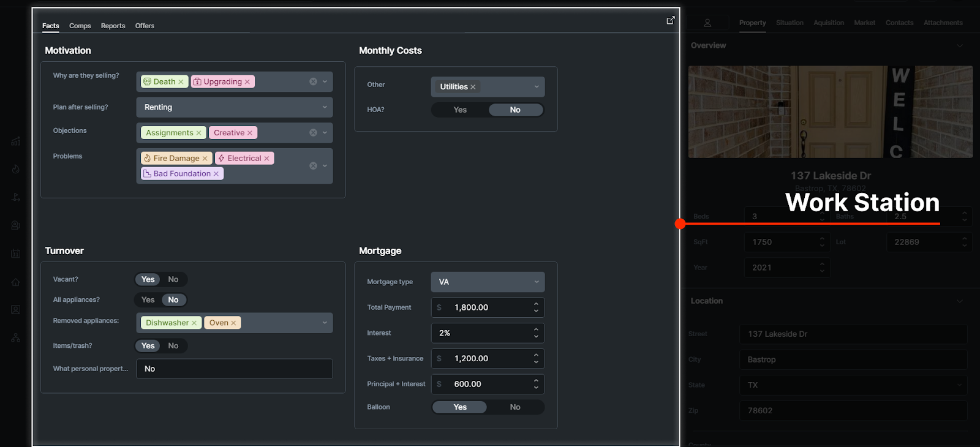Switch Balloon option to No

(515, 407)
